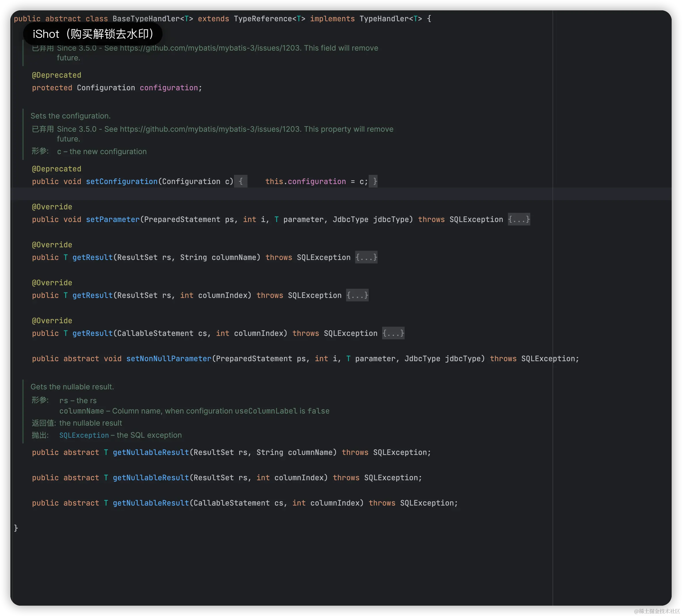Click the protected configuration field name
The image size is (682, 616).
tap(168, 88)
